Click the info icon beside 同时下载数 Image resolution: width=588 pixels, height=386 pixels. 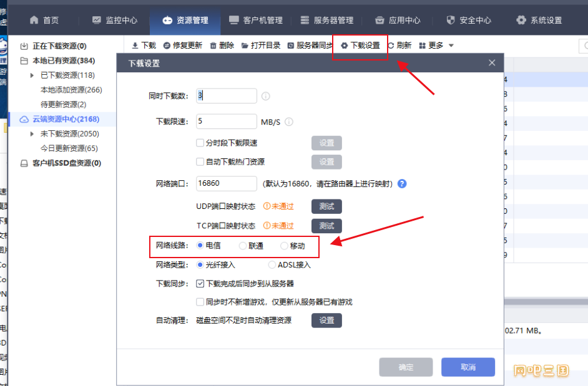(x=265, y=96)
